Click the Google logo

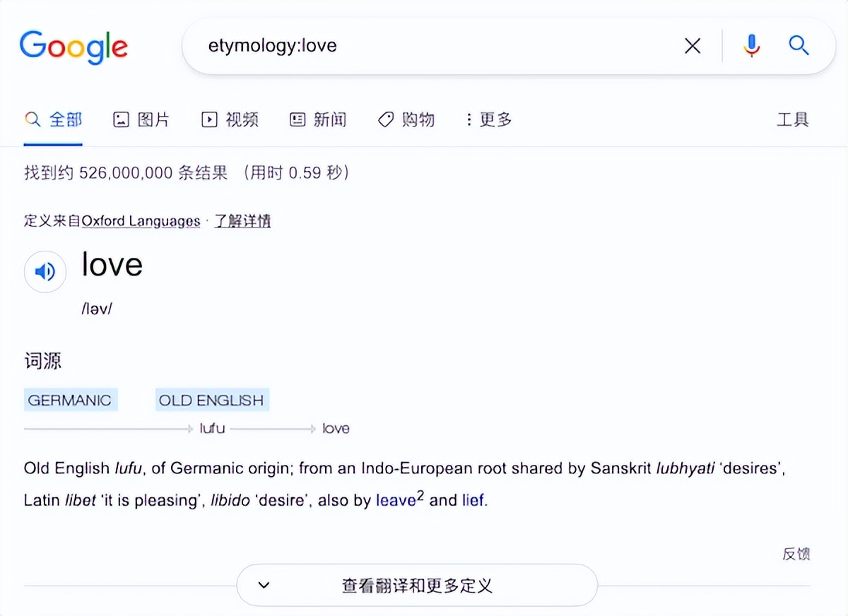coord(73,46)
